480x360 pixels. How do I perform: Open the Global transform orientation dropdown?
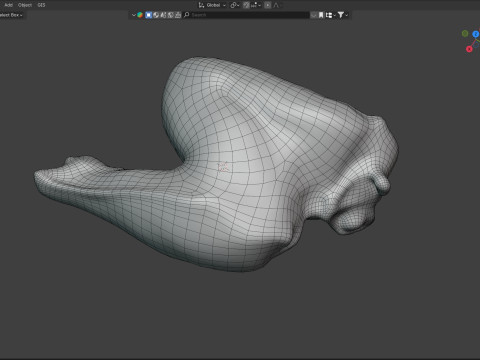point(212,5)
